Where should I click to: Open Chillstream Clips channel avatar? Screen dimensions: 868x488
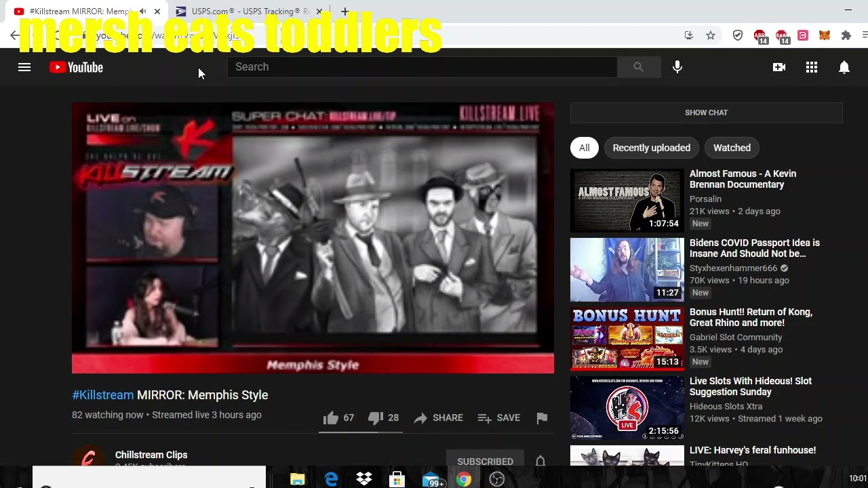click(x=88, y=457)
